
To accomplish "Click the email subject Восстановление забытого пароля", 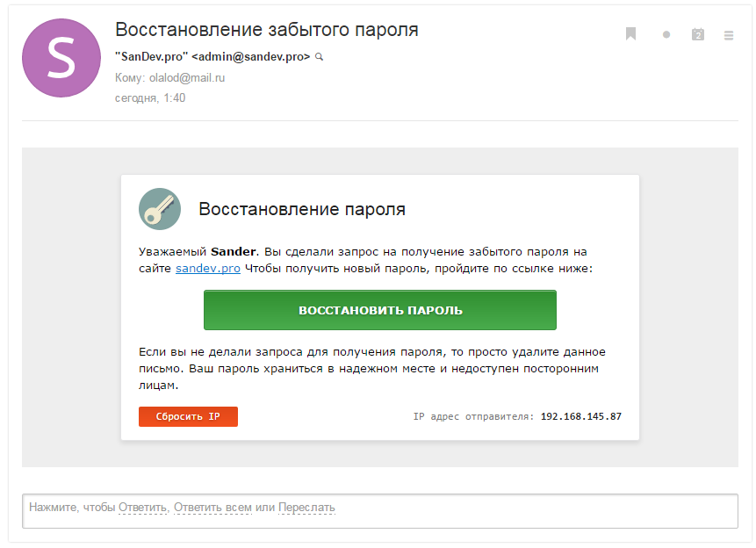I will click(266, 30).
